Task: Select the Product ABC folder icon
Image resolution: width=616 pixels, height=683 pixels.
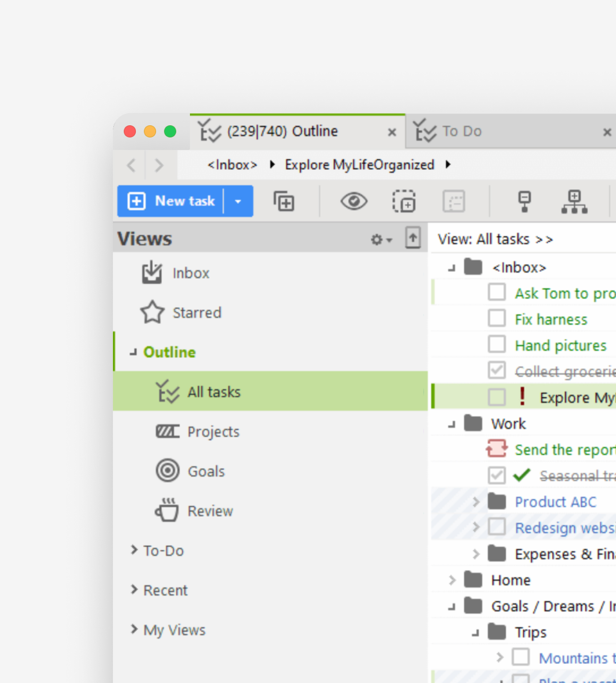Action: click(x=497, y=502)
